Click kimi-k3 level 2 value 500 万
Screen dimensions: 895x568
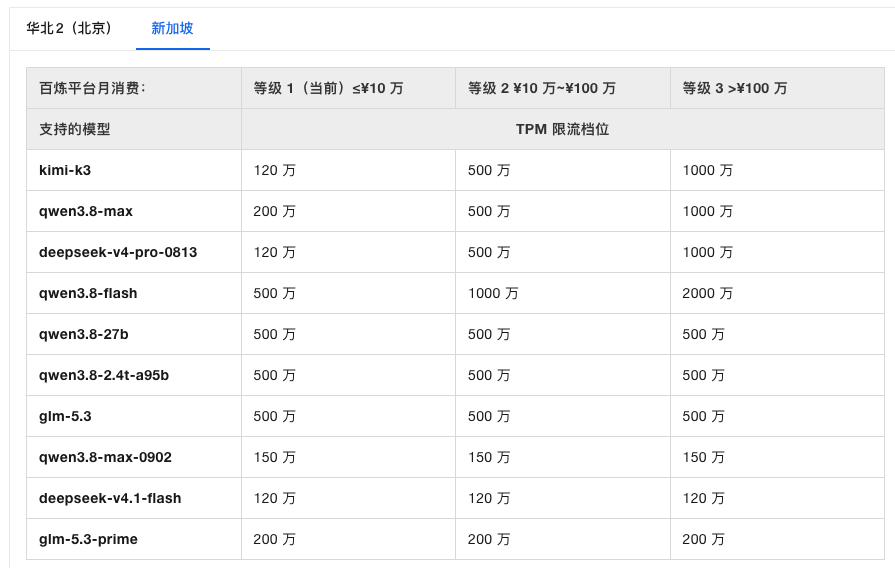(489, 170)
